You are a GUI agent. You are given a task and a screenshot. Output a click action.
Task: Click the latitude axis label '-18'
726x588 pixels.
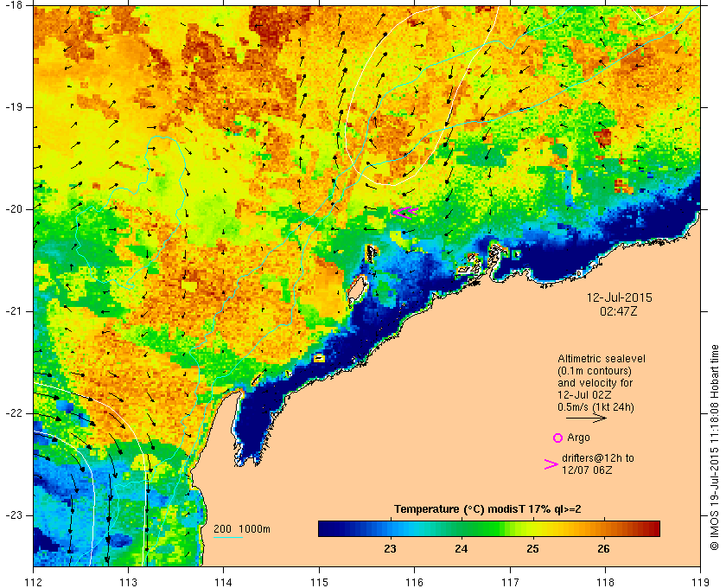click(x=13, y=5)
